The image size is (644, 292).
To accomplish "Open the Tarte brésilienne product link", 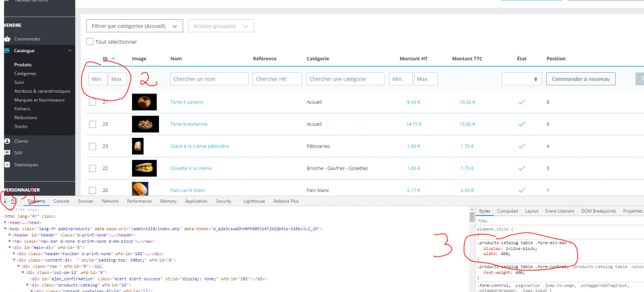I will [x=189, y=124].
